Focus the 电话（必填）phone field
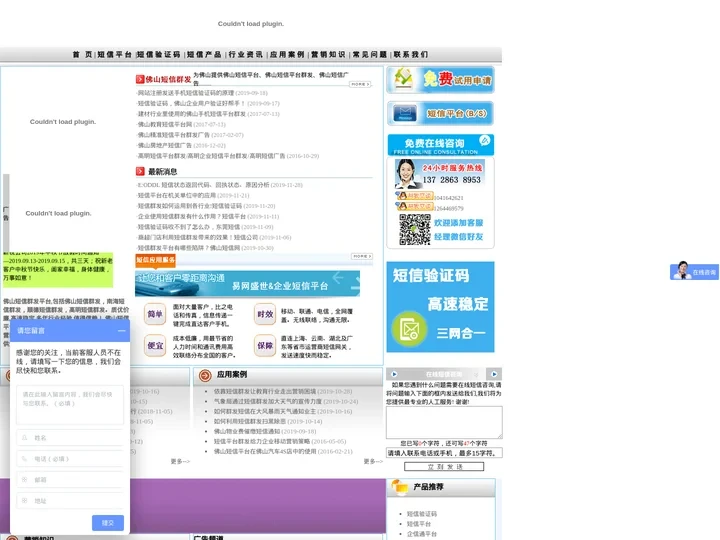The image size is (720, 540). (x=70, y=459)
